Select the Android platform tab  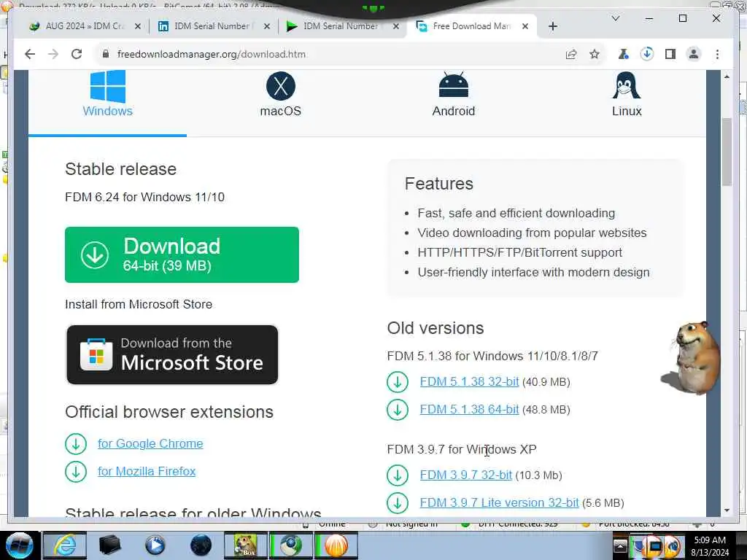tap(454, 94)
